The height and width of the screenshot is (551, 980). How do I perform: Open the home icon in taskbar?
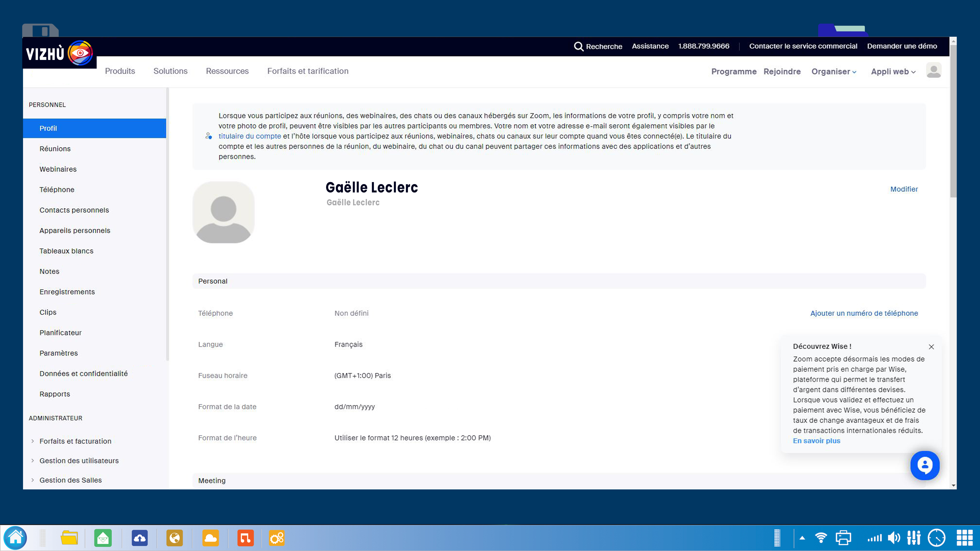(16, 538)
